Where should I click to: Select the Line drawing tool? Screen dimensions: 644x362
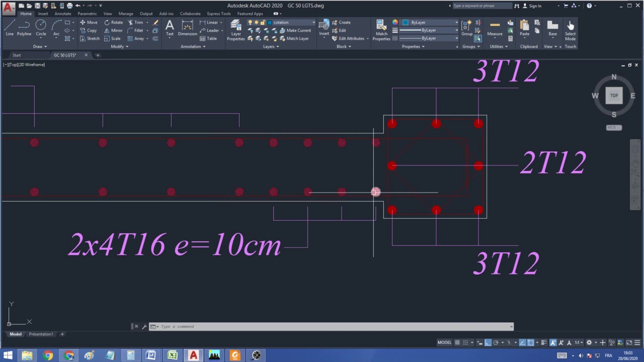pyautogui.click(x=10, y=28)
